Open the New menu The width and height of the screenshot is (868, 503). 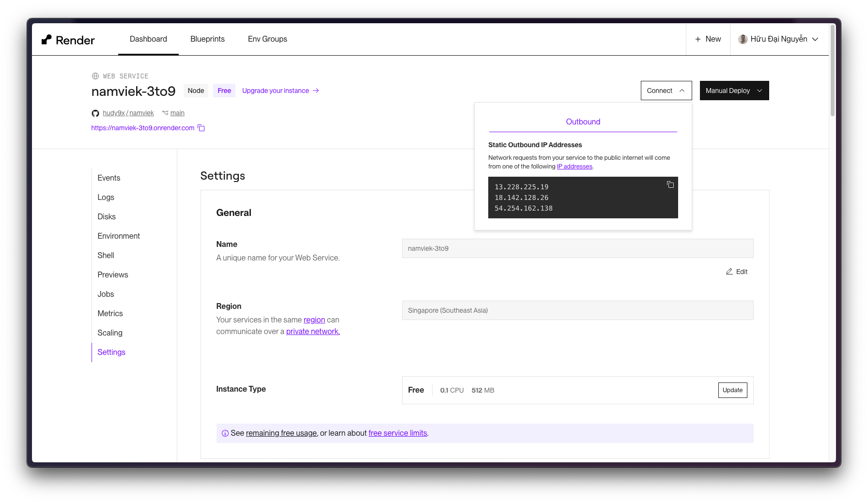point(708,39)
